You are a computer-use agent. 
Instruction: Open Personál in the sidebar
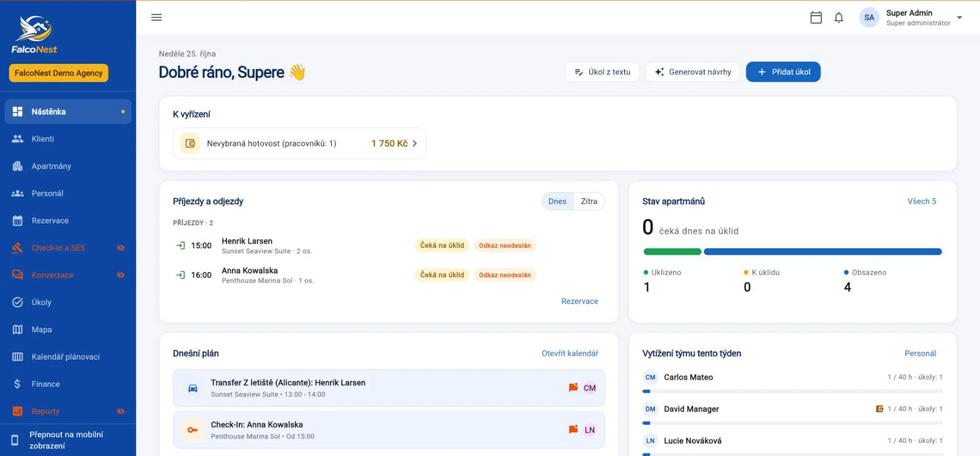tap(68, 193)
